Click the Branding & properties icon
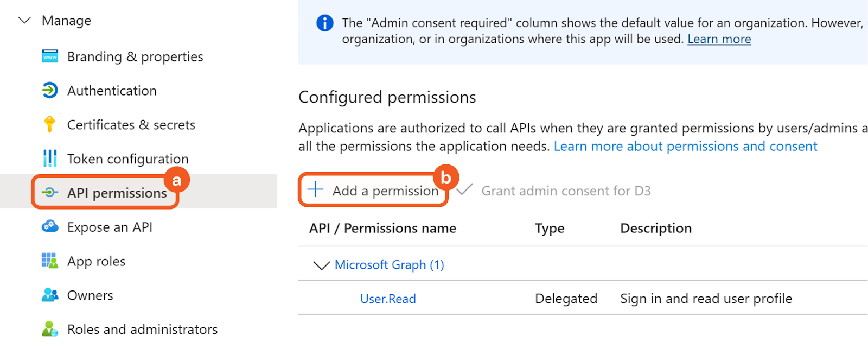This screenshot has width=868, height=348. 50,56
